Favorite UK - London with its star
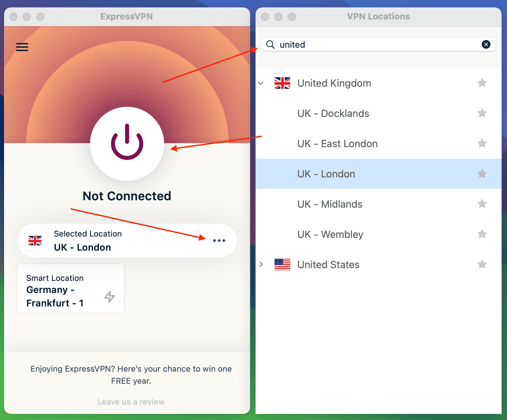507x420 pixels. click(x=482, y=173)
